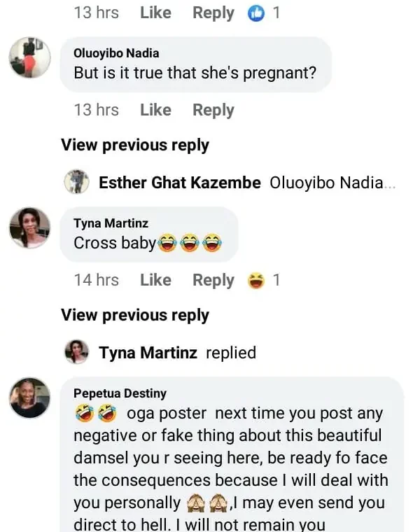Open Pepetua Destiny's profile name link
The image size is (420, 532).
click(120, 393)
